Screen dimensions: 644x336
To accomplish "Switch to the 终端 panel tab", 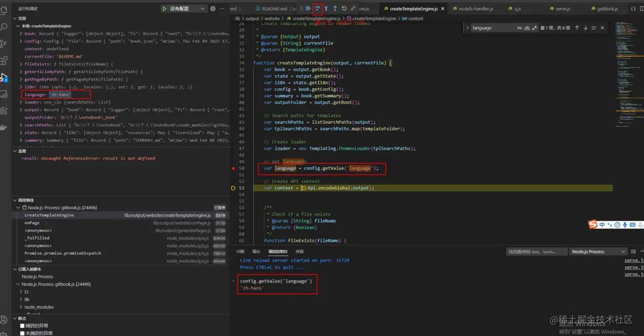I will [x=300, y=251].
